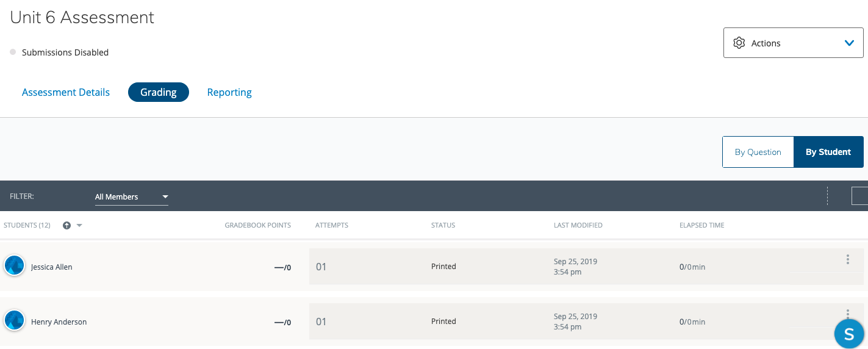The width and height of the screenshot is (868, 349).
Task: Expand the Actions dropdown
Action: 848,43
